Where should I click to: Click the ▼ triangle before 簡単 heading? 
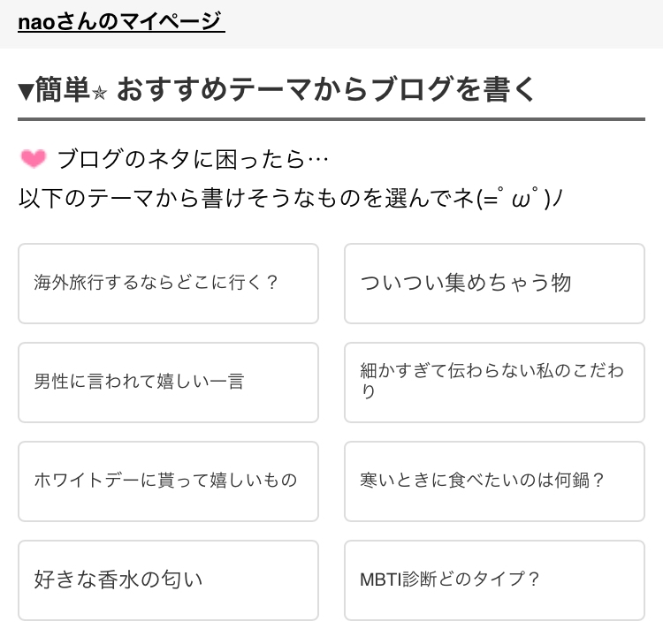click(x=26, y=90)
